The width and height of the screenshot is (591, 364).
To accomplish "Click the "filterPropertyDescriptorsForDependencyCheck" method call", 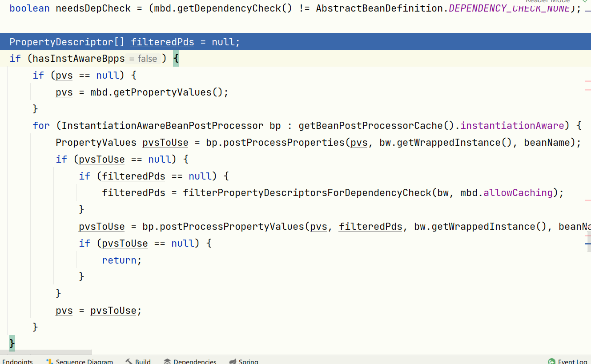I will pos(307,193).
